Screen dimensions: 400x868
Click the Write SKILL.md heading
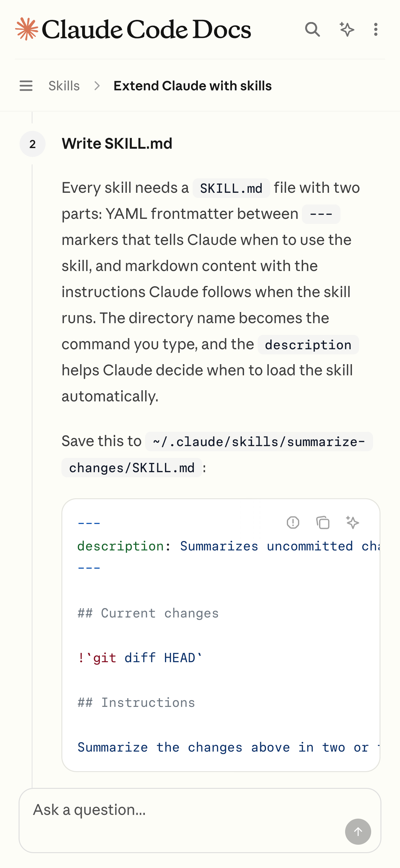117,143
